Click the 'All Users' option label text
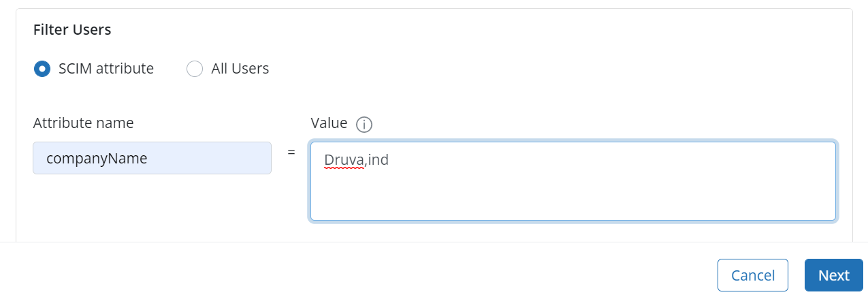Image resolution: width=868 pixels, height=301 pixels. coord(240,69)
